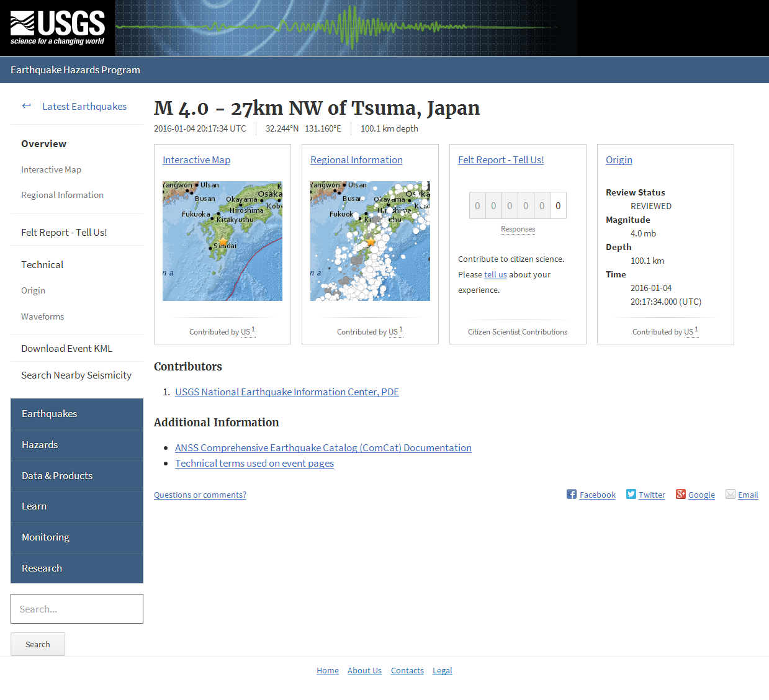The height and width of the screenshot is (700, 769).
Task: Open the Learn navigation section
Action: tap(77, 506)
